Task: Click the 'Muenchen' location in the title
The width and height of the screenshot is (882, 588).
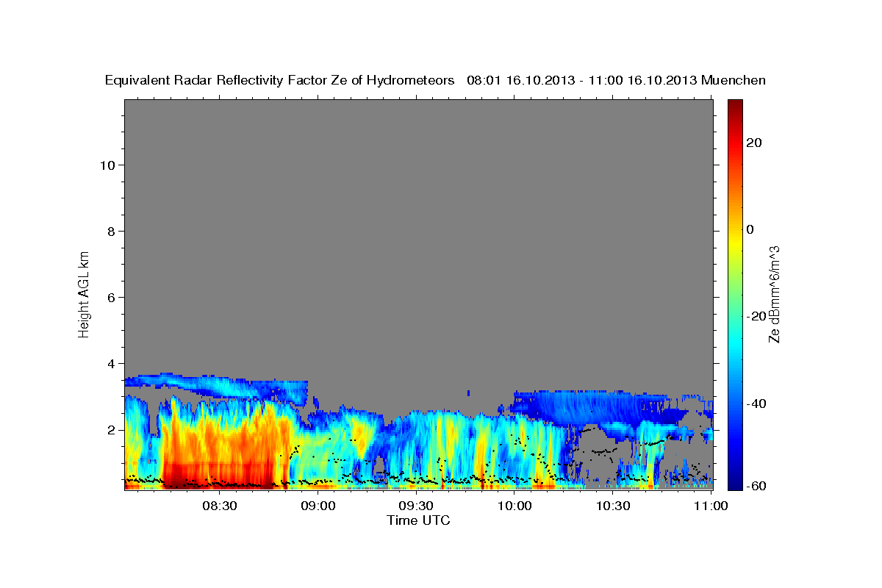Action: click(x=734, y=80)
